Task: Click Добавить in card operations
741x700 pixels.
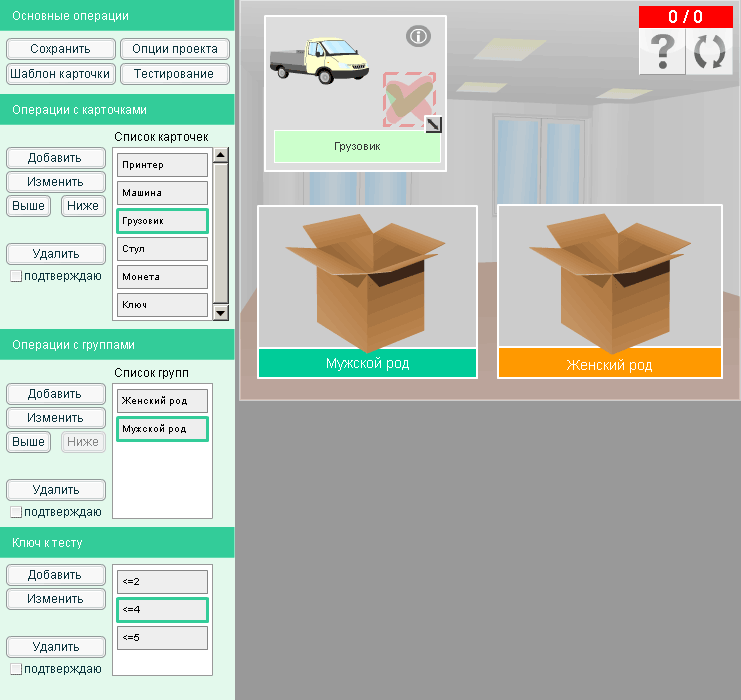Action: tap(56, 158)
